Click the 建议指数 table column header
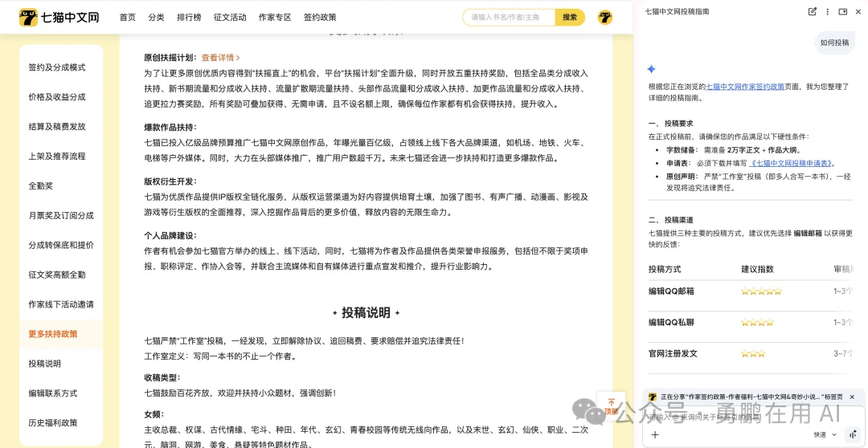This screenshot has width=868, height=448. click(757, 269)
